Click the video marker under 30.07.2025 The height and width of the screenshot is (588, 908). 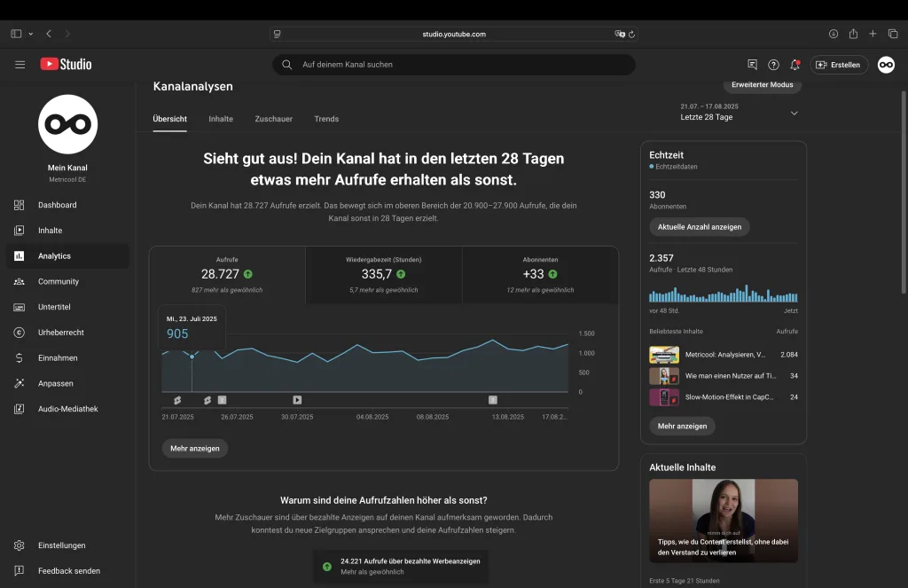297,400
